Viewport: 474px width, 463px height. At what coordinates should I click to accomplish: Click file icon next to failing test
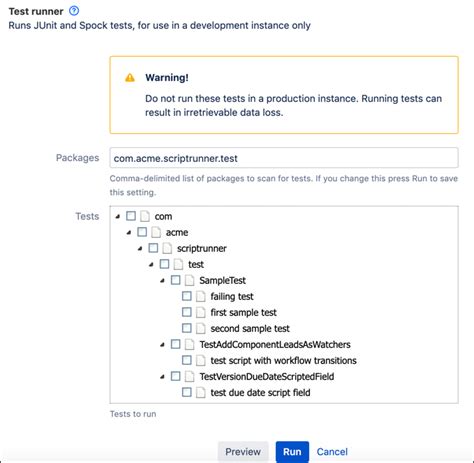[x=201, y=296]
